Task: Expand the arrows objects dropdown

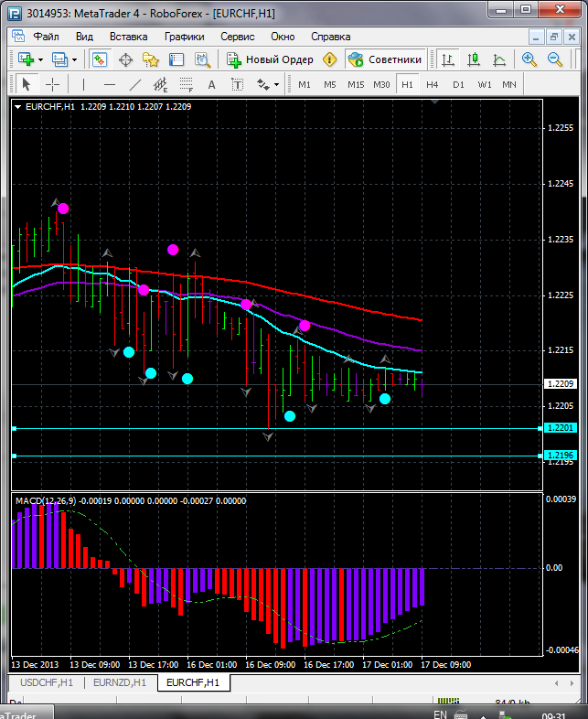Action: tap(276, 84)
